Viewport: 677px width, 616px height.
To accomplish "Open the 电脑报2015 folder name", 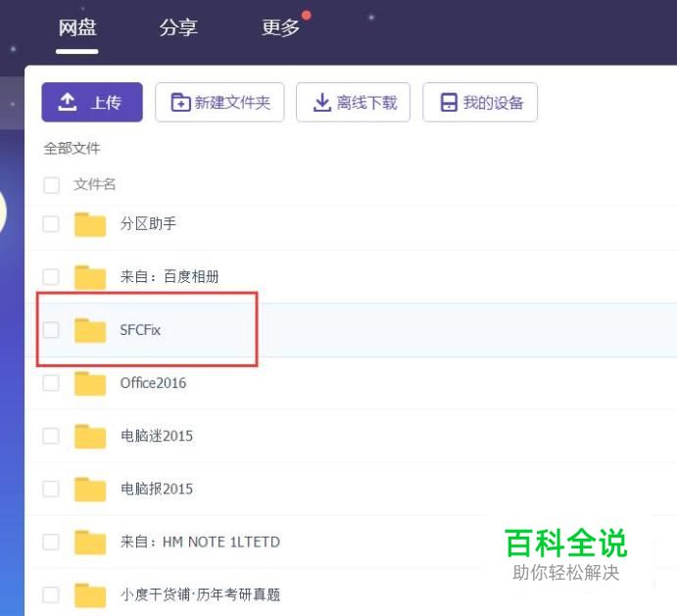I will tap(157, 489).
